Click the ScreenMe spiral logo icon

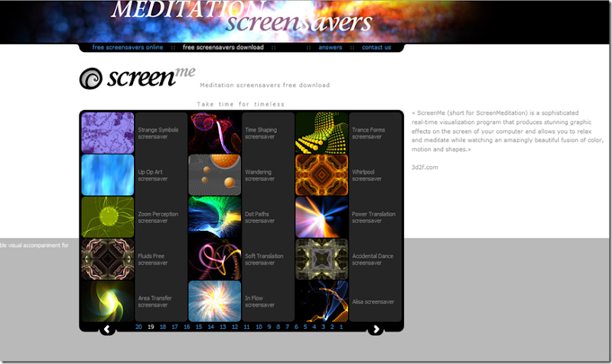(x=91, y=79)
